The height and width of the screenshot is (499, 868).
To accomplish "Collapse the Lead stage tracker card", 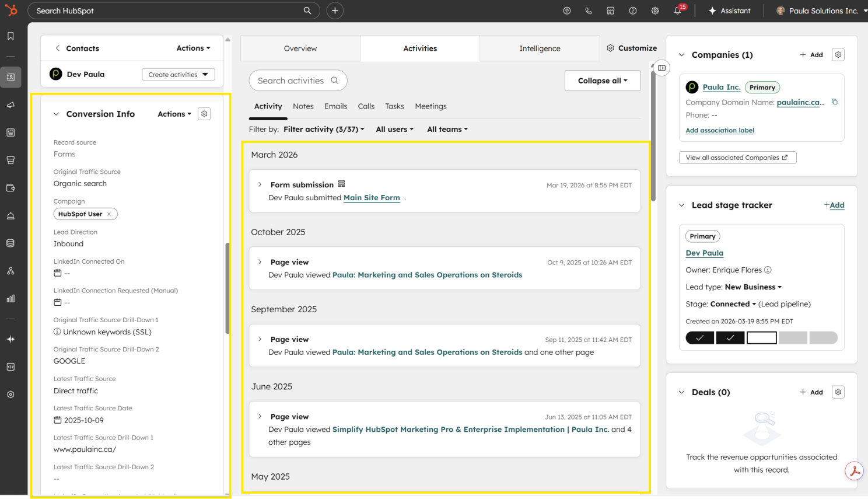I will click(x=681, y=205).
